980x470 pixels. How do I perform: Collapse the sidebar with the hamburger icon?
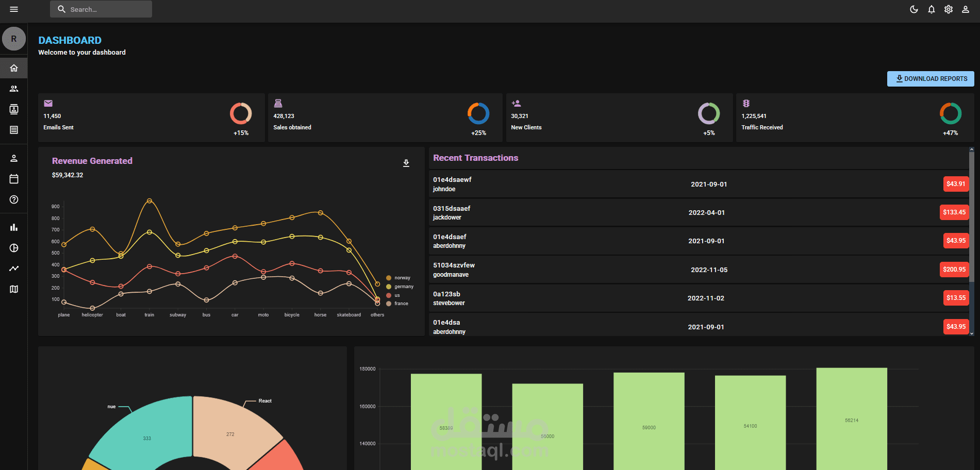[x=13, y=9]
